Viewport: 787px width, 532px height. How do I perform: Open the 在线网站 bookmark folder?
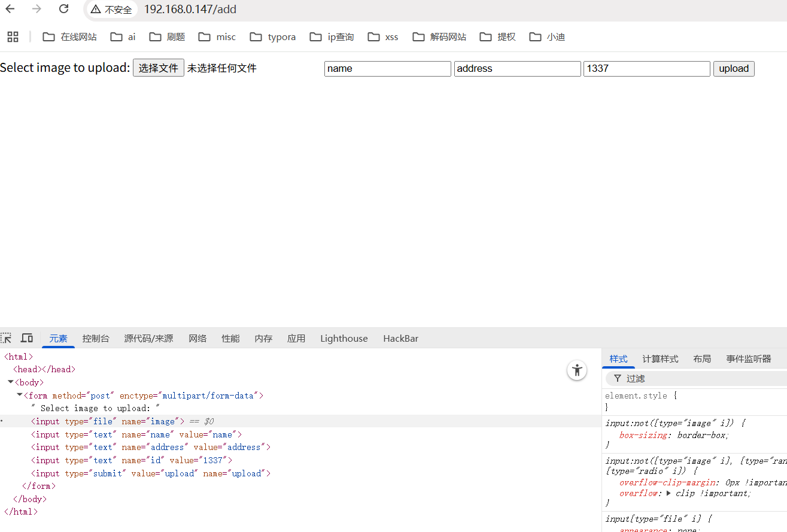(70, 37)
